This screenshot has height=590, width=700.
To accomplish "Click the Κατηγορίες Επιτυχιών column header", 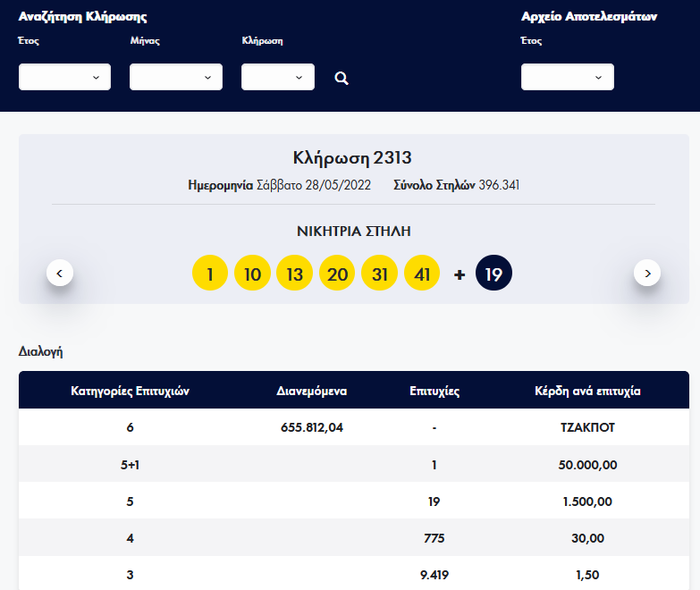I will pos(130,391).
